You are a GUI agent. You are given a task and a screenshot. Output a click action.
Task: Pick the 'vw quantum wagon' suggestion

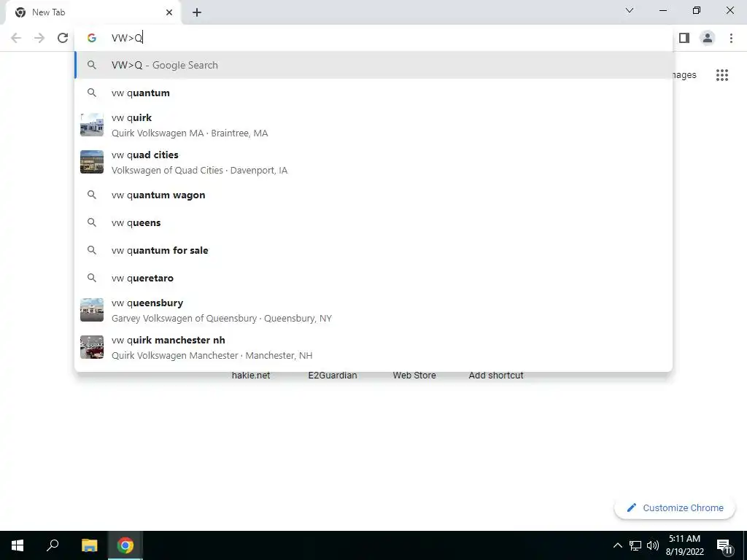pos(374,195)
